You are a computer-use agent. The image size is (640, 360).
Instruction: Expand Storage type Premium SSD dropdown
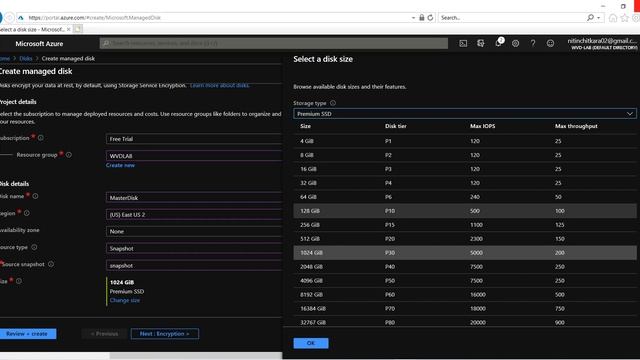click(464, 114)
